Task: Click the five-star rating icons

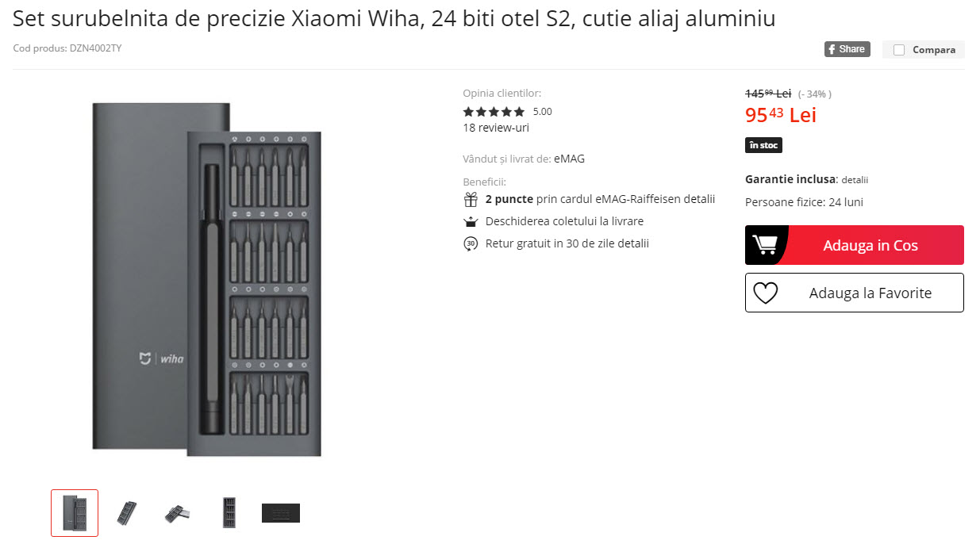Action: tap(494, 112)
